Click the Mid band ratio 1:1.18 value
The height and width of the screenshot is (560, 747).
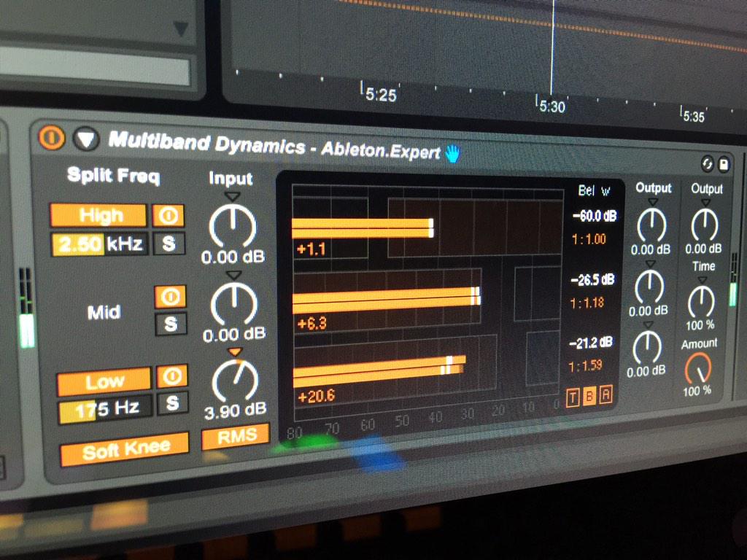[587, 302]
